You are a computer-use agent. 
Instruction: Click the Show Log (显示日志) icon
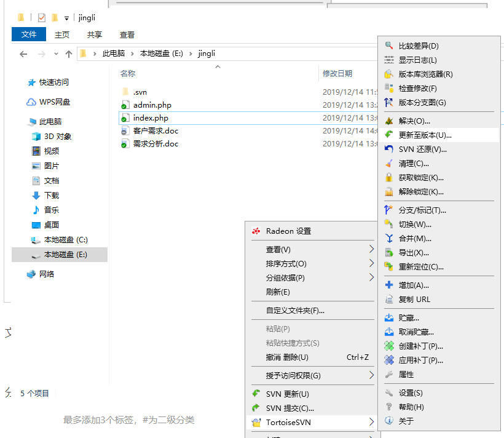click(x=389, y=60)
